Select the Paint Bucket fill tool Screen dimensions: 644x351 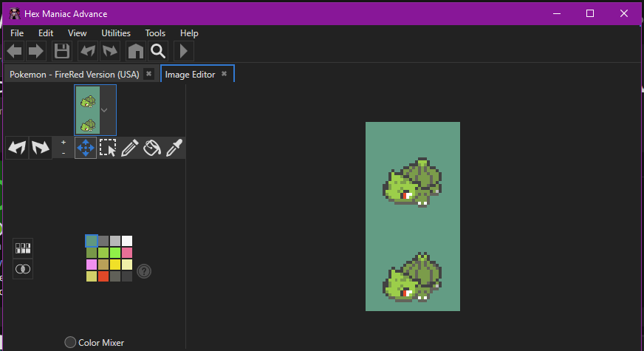pyautogui.click(x=152, y=149)
